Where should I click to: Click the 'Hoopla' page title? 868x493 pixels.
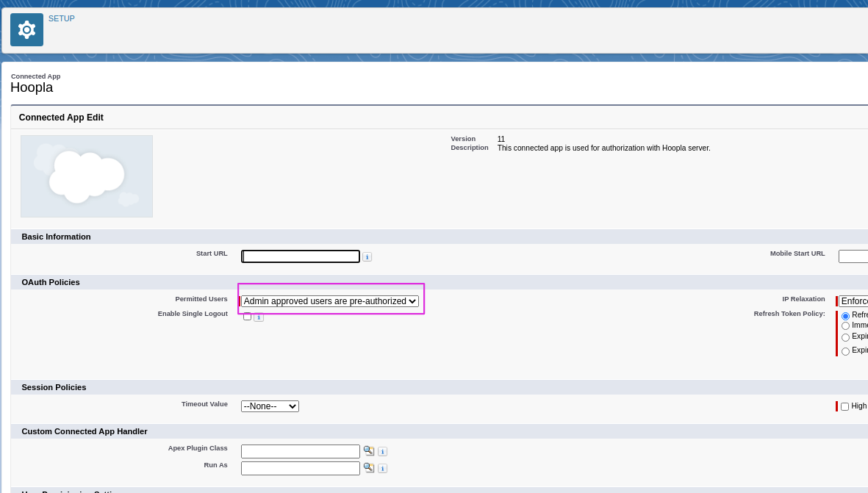click(32, 87)
